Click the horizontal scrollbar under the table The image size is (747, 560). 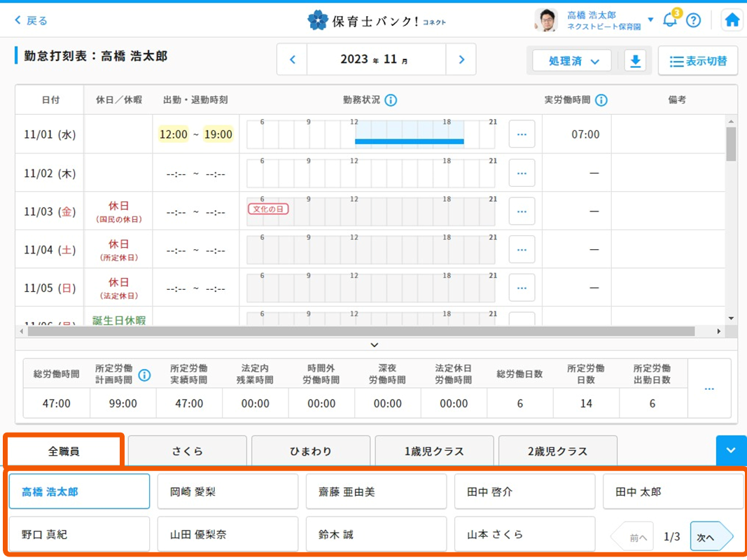click(x=357, y=331)
